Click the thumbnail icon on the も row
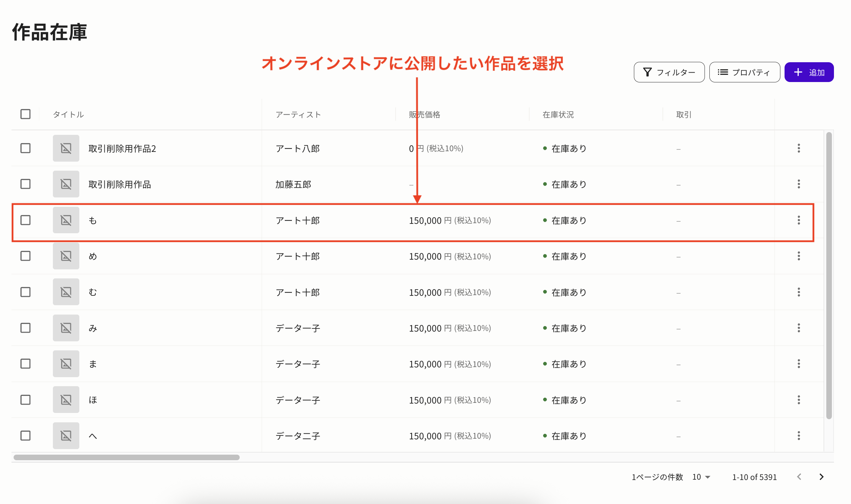Screen dimensions: 851x504 point(66,220)
